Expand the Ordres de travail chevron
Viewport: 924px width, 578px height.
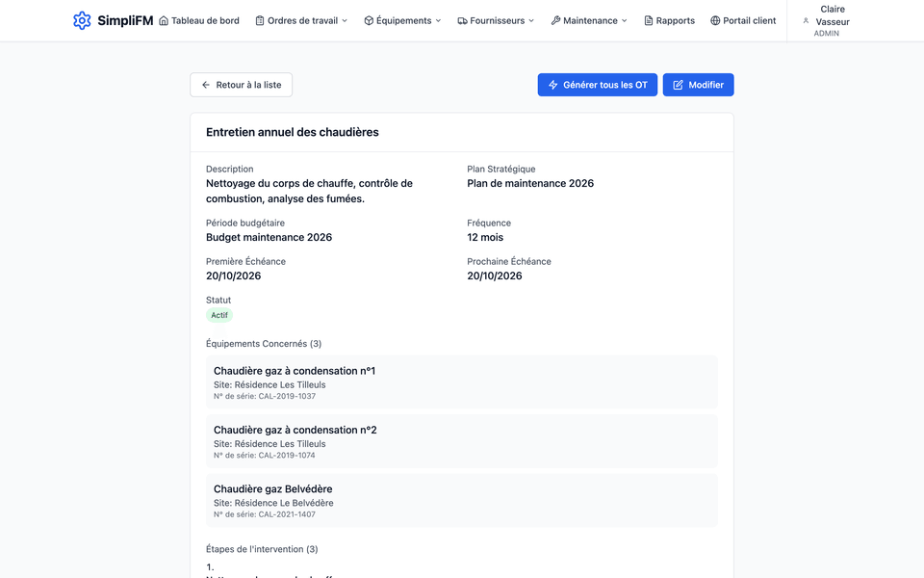[345, 20]
